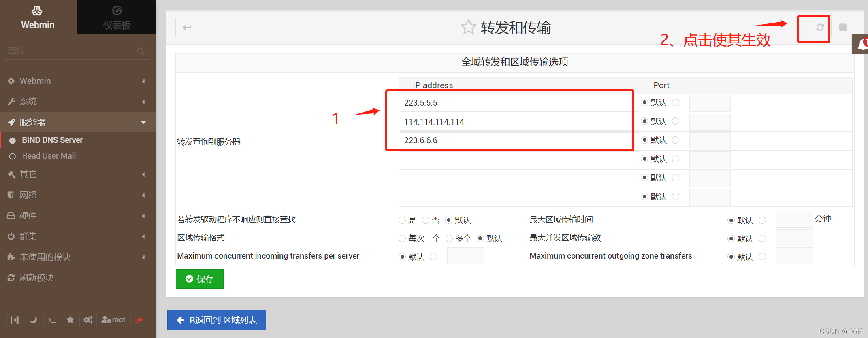The height and width of the screenshot is (338, 868).
Task: Select 每次一个 zone transfer format
Action: tap(402, 238)
